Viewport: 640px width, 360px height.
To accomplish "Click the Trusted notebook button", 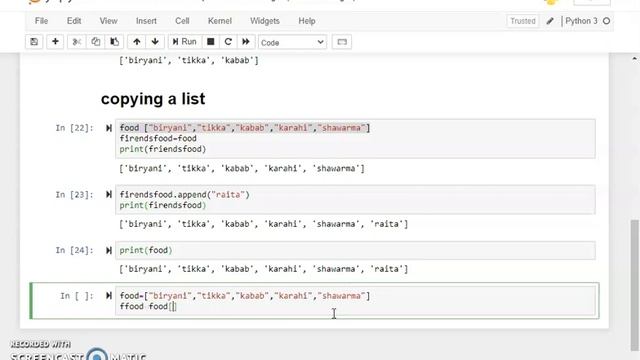I will coord(523,21).
